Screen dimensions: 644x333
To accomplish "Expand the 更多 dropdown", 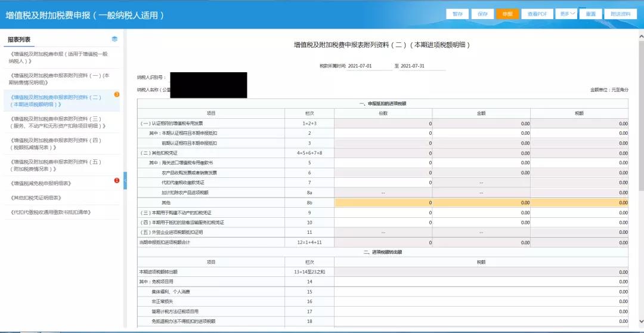I will (x=567, y=14).
